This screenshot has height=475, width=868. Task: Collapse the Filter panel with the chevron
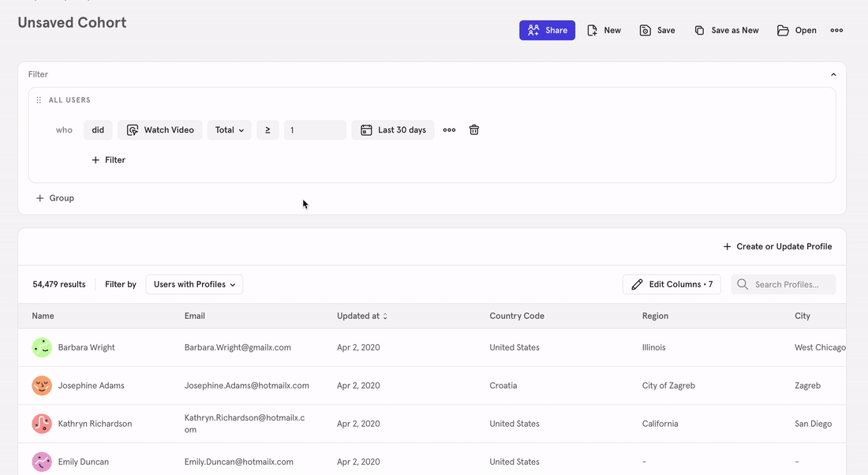[833, 73]
